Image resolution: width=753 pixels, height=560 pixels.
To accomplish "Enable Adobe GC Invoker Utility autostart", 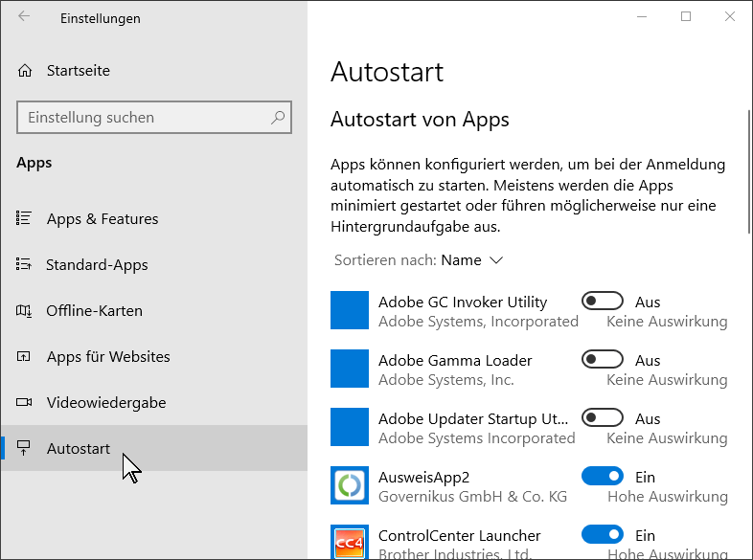I will pos(603,302).
